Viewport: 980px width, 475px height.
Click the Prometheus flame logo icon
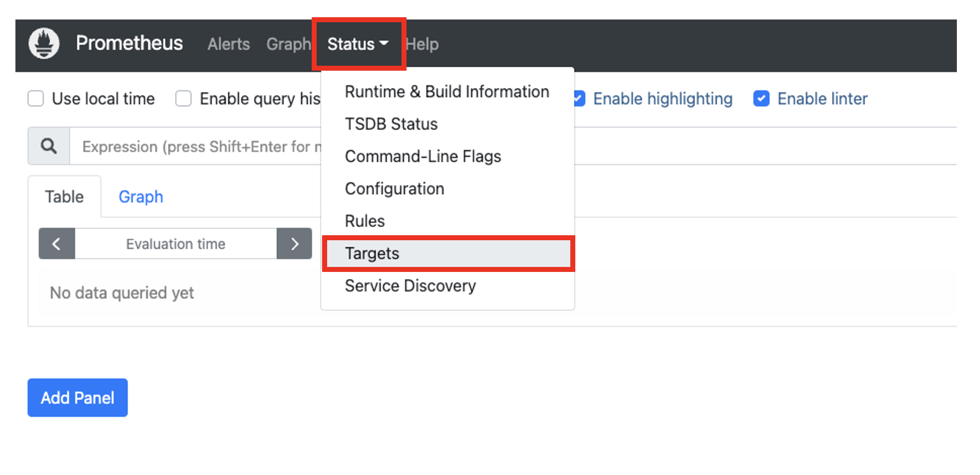click(x=44, y=44)
